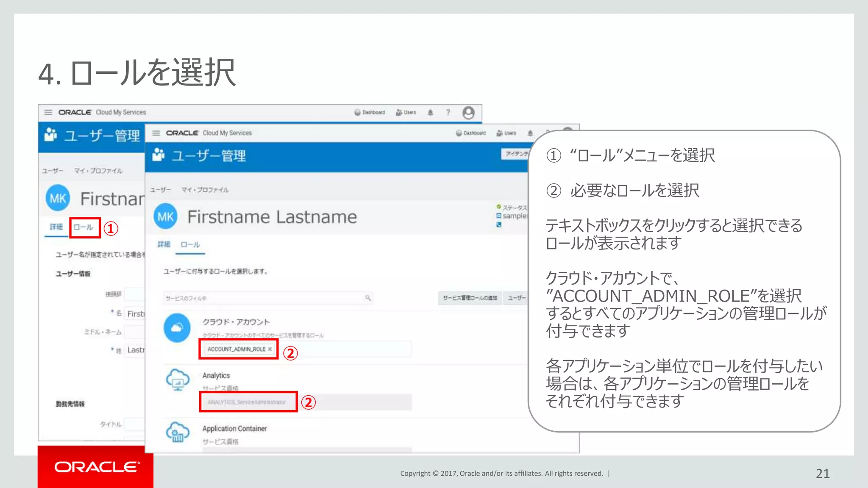868x488 pixels.
Task: Click Application Container section title
Action: [x=235, y=429]
